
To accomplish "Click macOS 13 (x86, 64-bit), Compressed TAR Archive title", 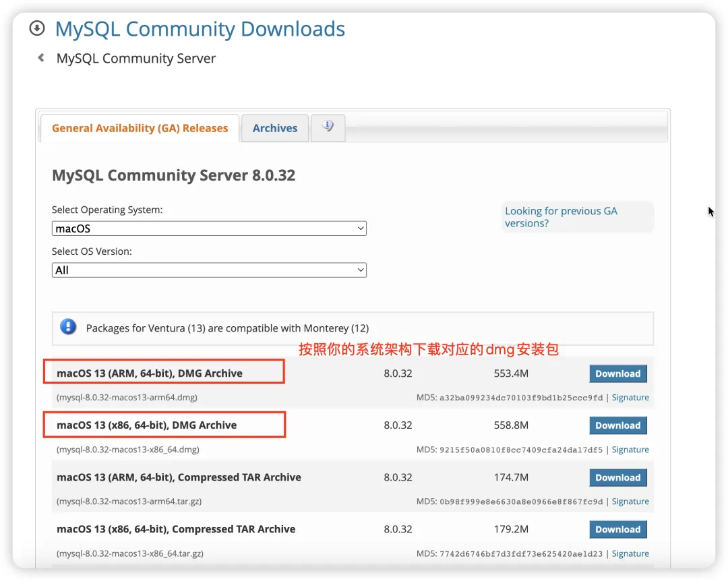I will click(x=176, y=530).
